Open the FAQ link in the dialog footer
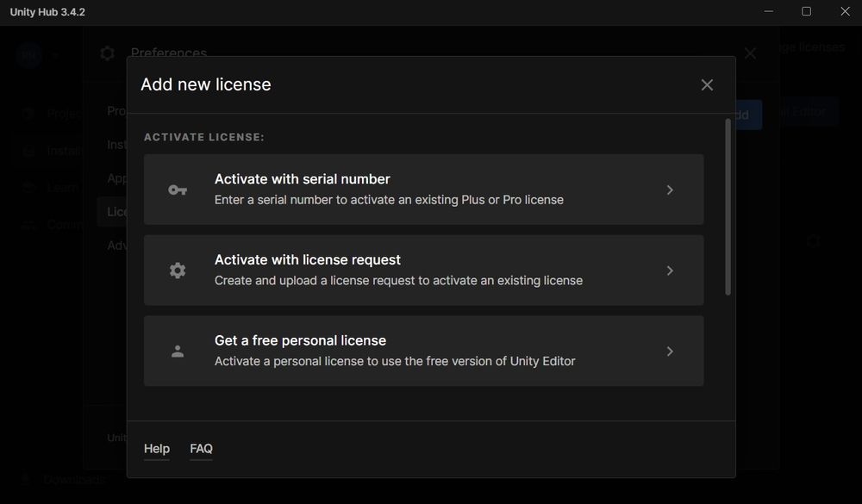 click(201, 448)
